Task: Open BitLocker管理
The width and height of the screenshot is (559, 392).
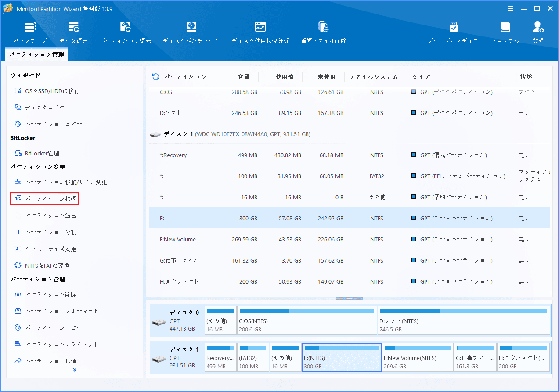Action: pos(37,153)
